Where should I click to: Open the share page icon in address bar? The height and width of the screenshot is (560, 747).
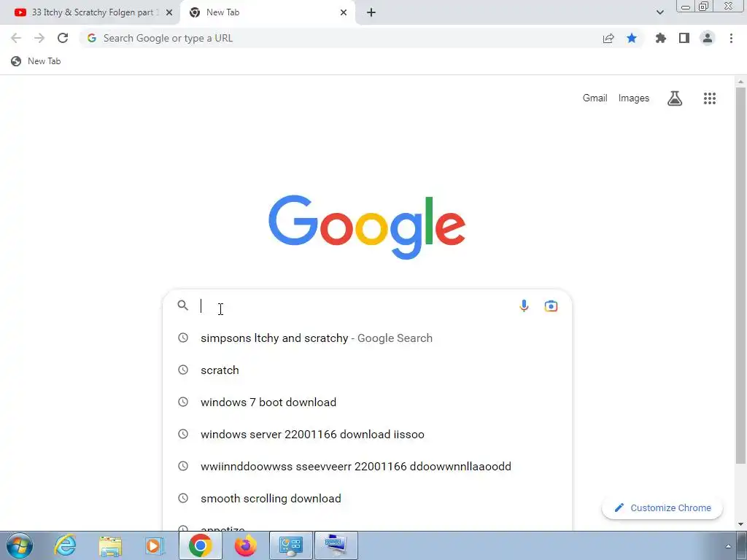click(608, 38)
